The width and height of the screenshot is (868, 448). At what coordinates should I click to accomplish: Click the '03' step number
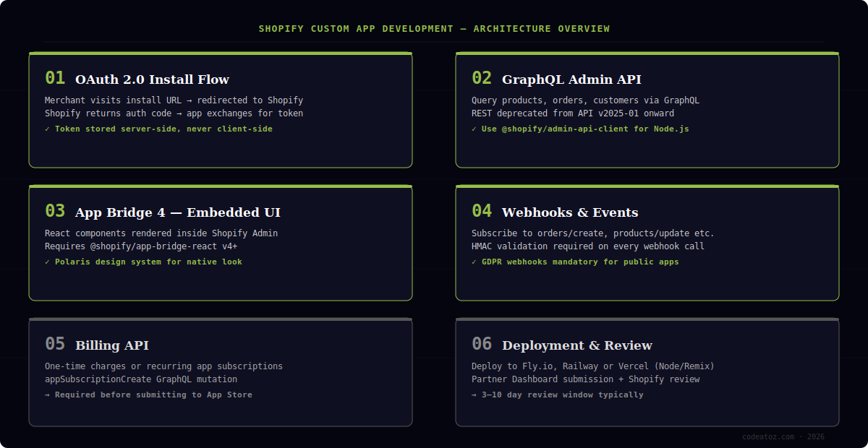point(55,211)
